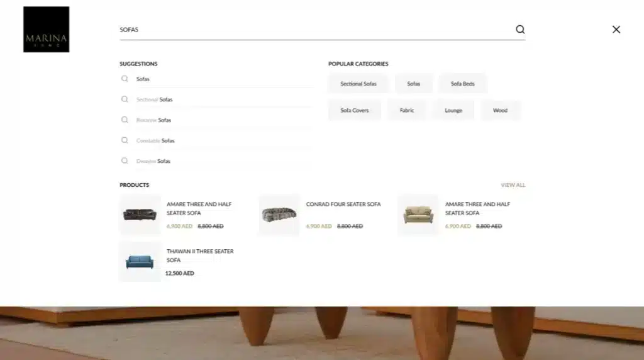644x360 pixels.
Task: Open the Sofa Covers category
Action: click(x=355, y=110)
